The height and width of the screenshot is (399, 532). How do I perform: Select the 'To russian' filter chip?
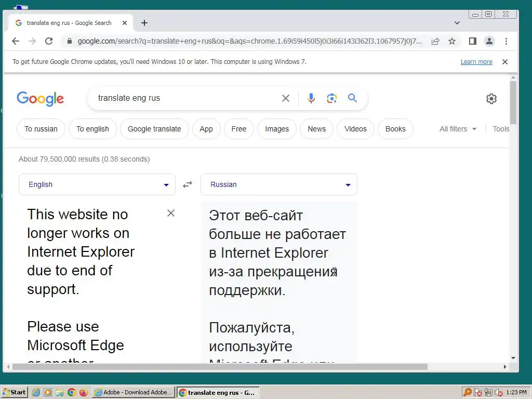point(41,129)
